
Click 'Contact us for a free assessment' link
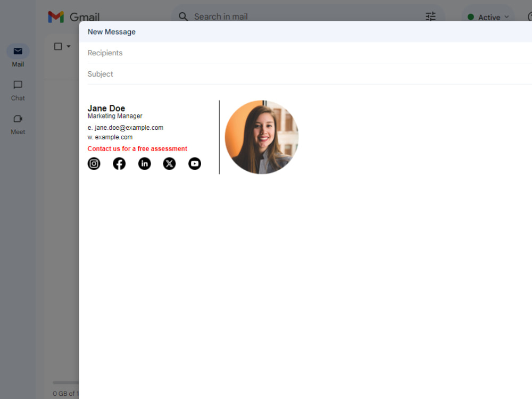tap(137, 148)
